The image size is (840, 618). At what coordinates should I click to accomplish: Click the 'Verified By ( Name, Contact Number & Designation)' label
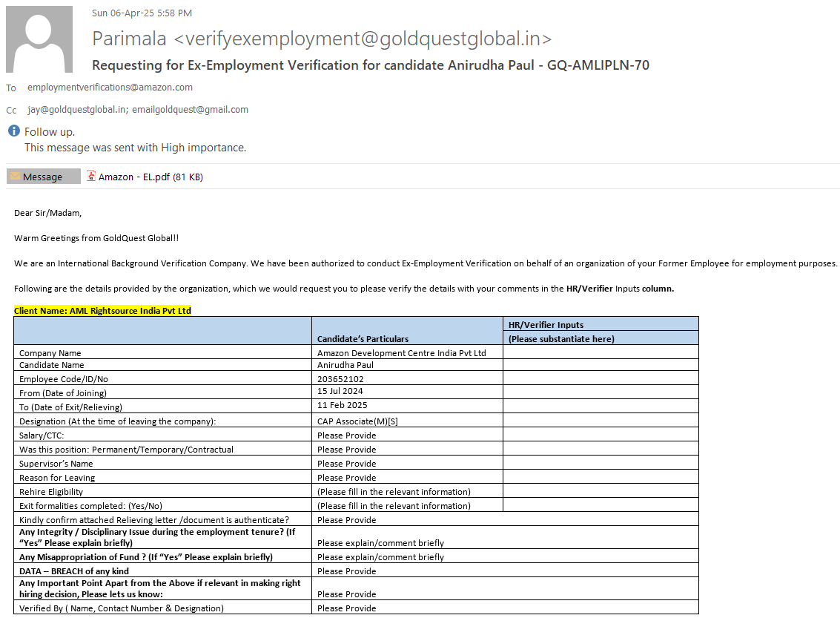[122, 608]
